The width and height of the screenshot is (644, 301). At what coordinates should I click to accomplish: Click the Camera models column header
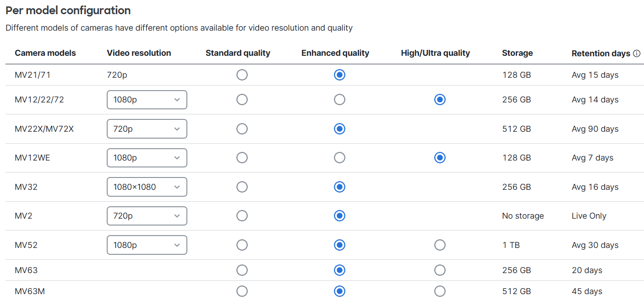[45, 53]
